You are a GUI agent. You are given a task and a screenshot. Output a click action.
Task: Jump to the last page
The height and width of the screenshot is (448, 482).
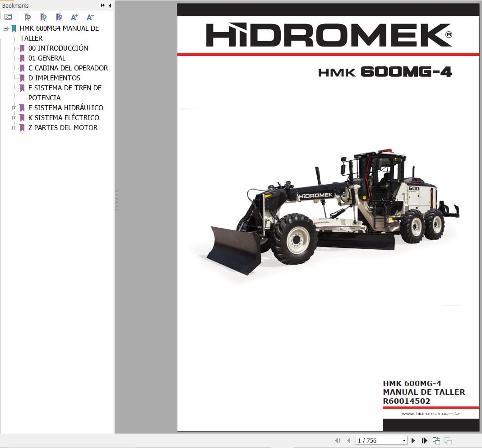425,441
